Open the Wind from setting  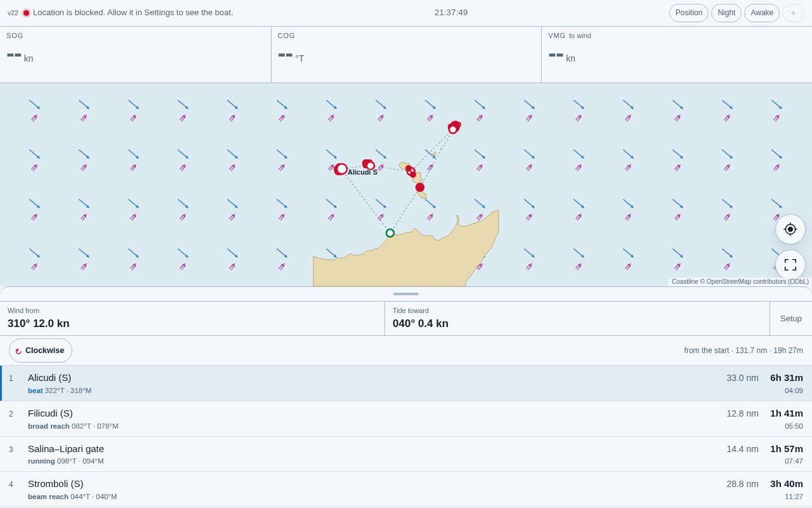pyautogui.click(x=192, y=319)
